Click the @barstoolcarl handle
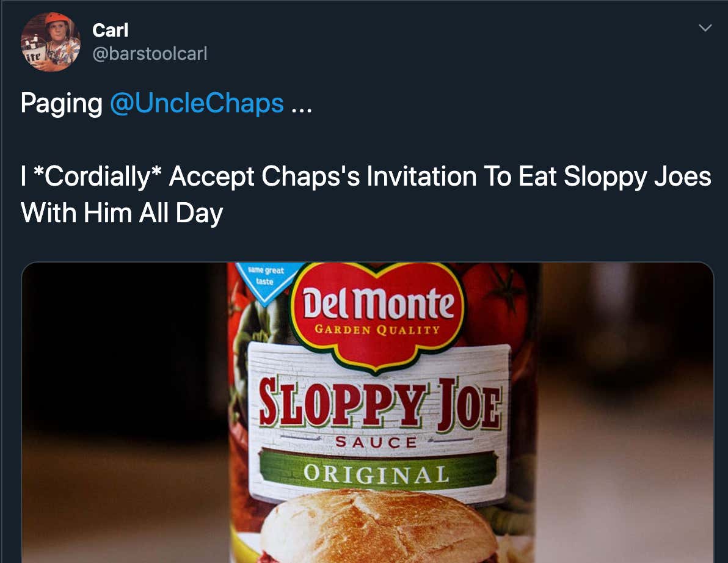 click(x=150, y=53)
